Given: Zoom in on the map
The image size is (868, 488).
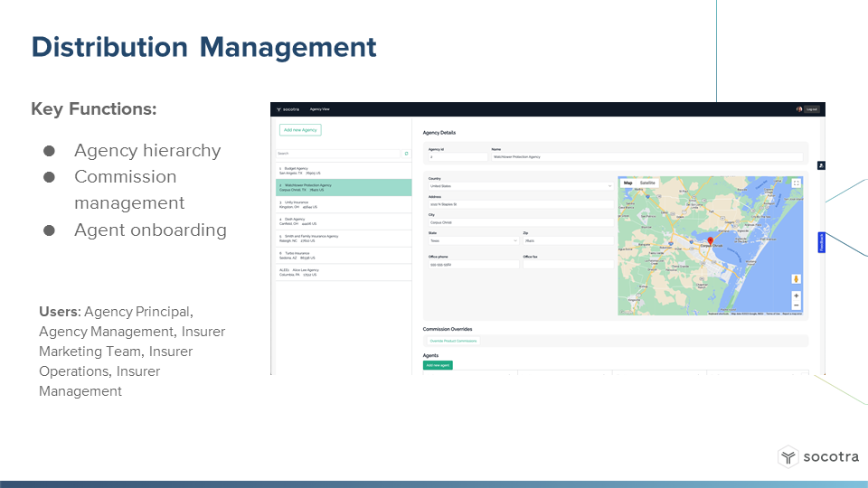Looking at the screenshot, I should pyautogui.click(x=796, y=296).
